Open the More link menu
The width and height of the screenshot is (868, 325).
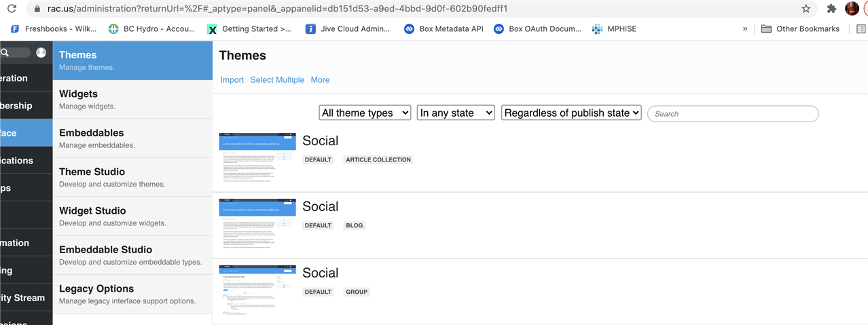tap(320, 79)
